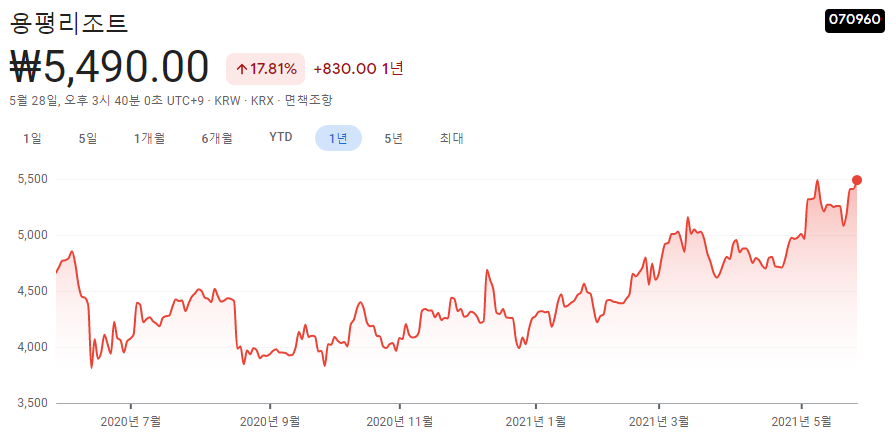Image resolution: width=895 pixels, height=445 pixels.
Task: Click the 5,000 y-axis value
Action: (x=33, y=235)
